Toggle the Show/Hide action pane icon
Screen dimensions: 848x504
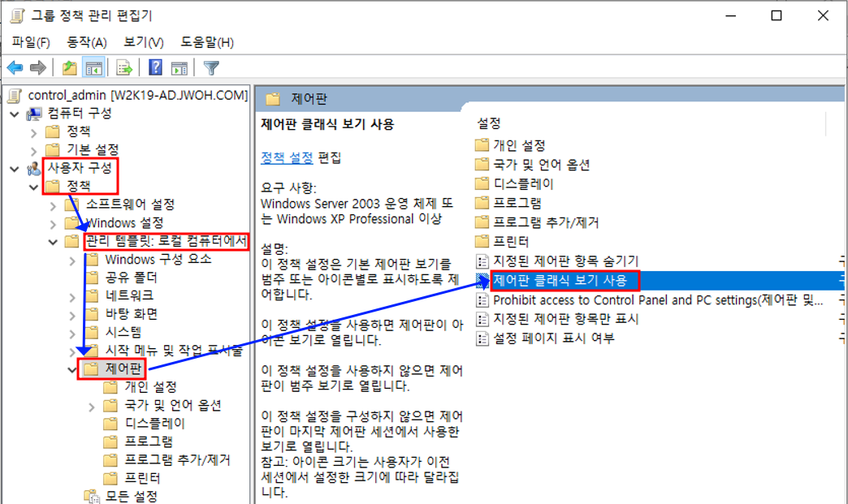click(179, 68)
